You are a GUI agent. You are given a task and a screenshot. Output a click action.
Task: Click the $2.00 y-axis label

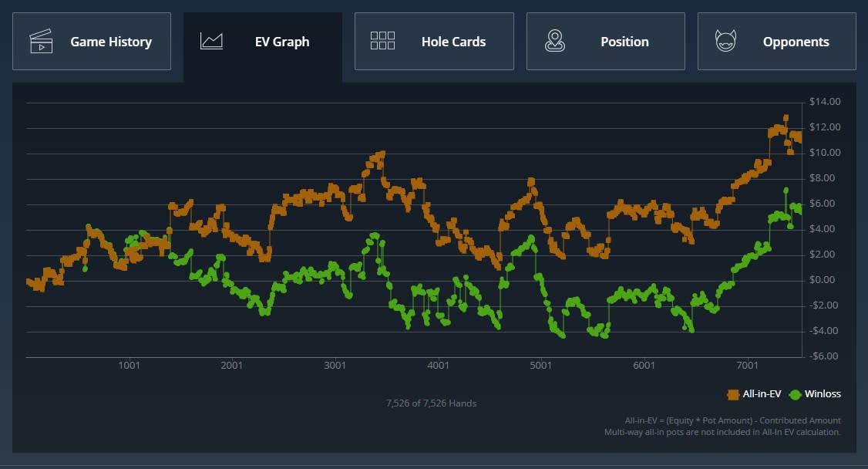[x=822, y=254]
